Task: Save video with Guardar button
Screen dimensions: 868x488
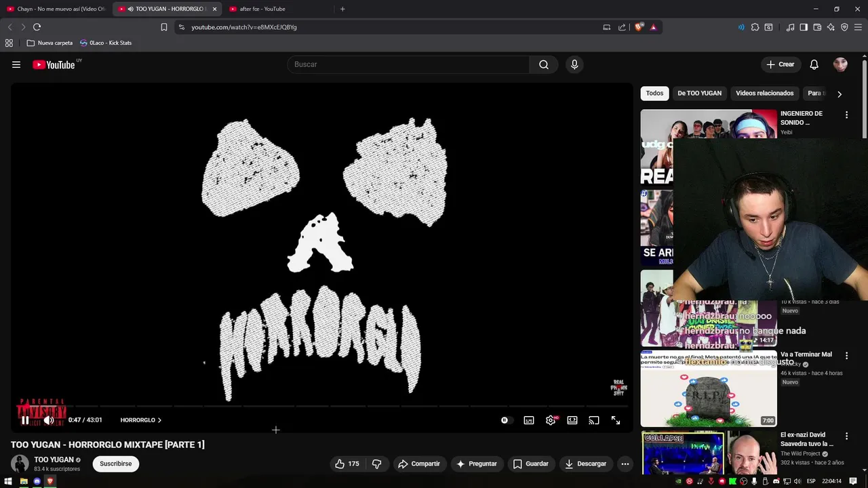Action: 531,464
